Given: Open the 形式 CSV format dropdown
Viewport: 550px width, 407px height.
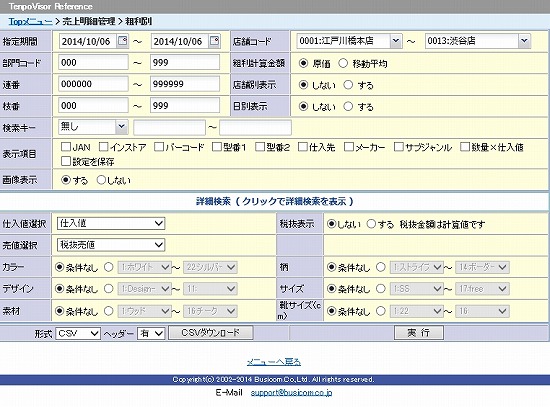Looking at the screenshot, I should 78,333.
